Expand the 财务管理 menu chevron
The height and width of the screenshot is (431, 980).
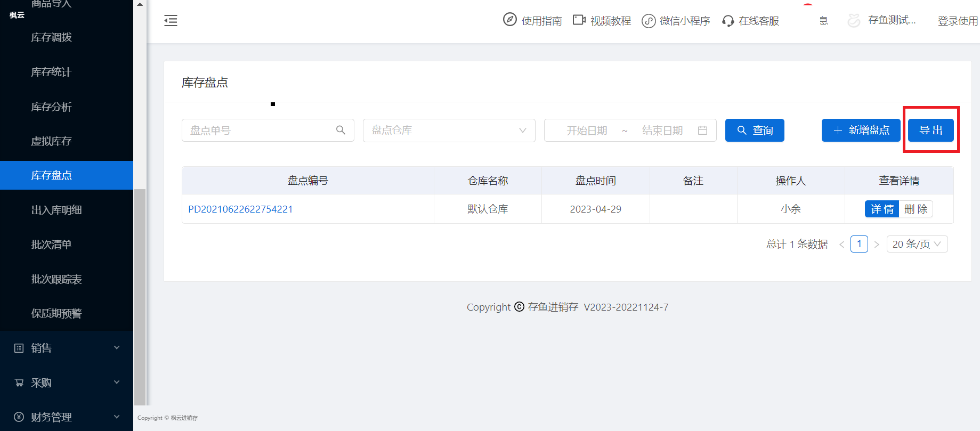pyautogui.click(x=117, y=417)
